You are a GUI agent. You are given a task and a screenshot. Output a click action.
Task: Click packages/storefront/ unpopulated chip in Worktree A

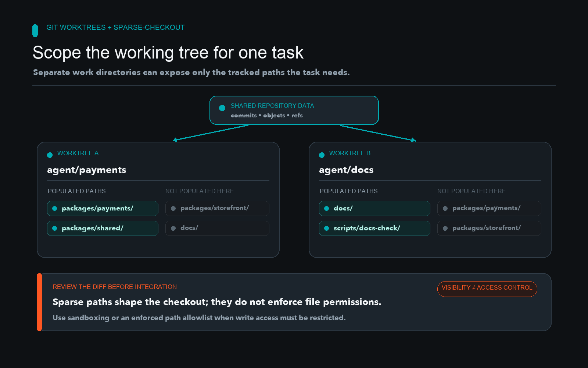(x=217, y=208)
